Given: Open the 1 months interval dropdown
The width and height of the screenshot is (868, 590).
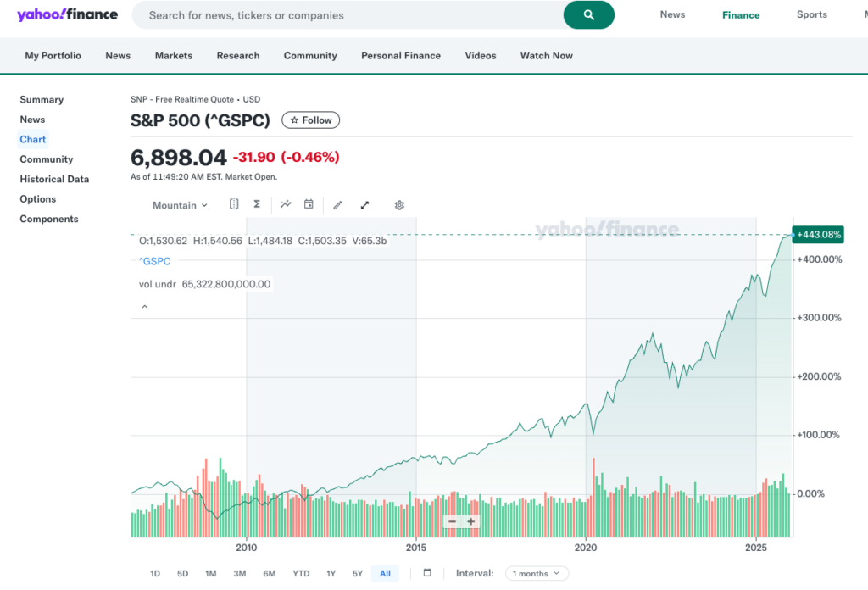Looking at the screenshot, I should click(x=537, y=574).
